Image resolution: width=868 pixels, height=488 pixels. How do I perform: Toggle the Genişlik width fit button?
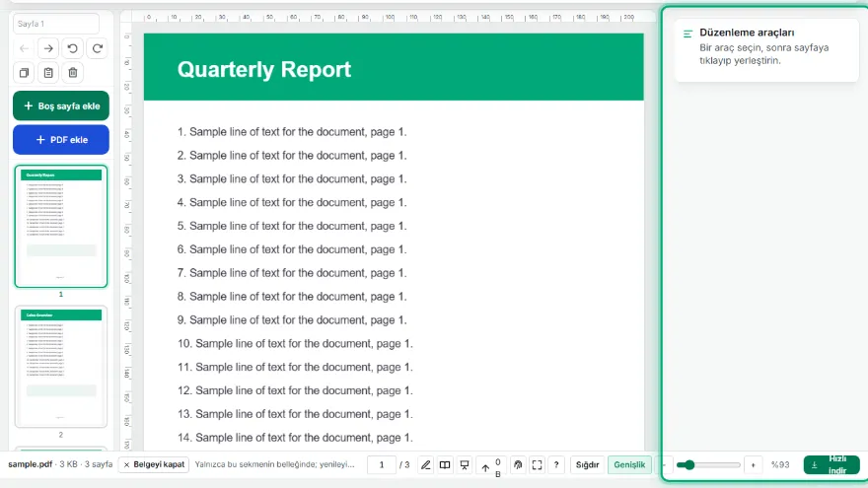(629, 464)
